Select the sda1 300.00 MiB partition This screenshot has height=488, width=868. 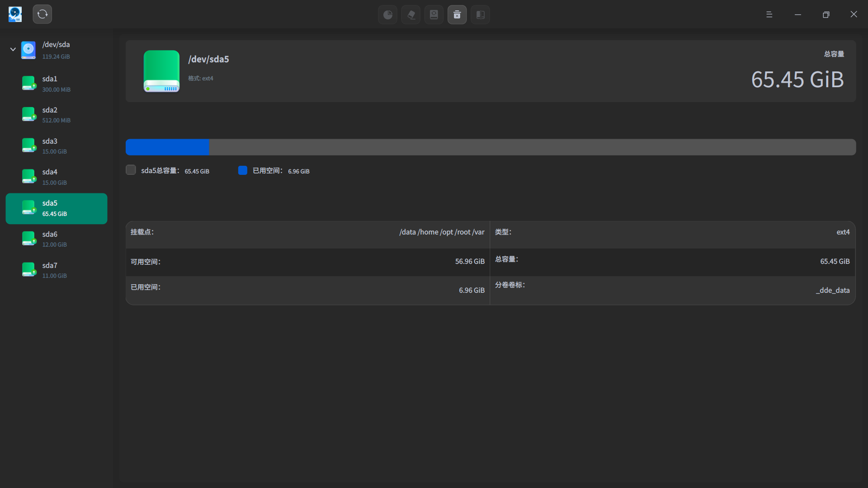tap(57, 84)
